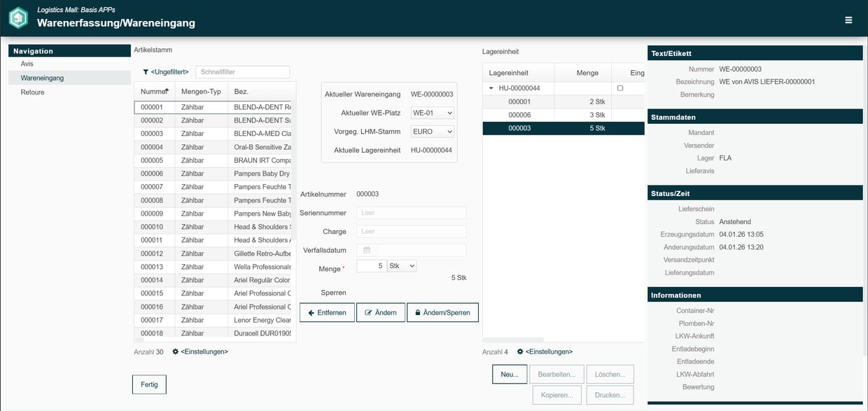This screenshot has height=411, width=868.
Task: Open Avis in the navigation
Action: point(27,64)
